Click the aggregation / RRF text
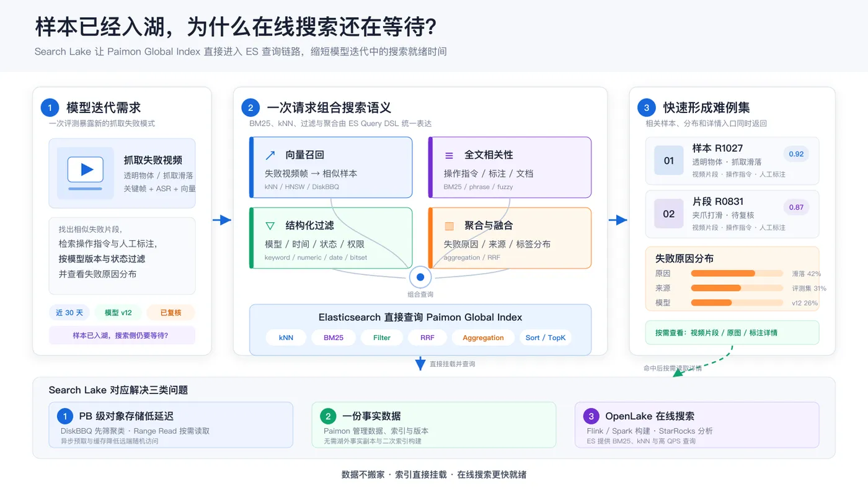Screen dimensions: 868x489 tap(472, 258)
